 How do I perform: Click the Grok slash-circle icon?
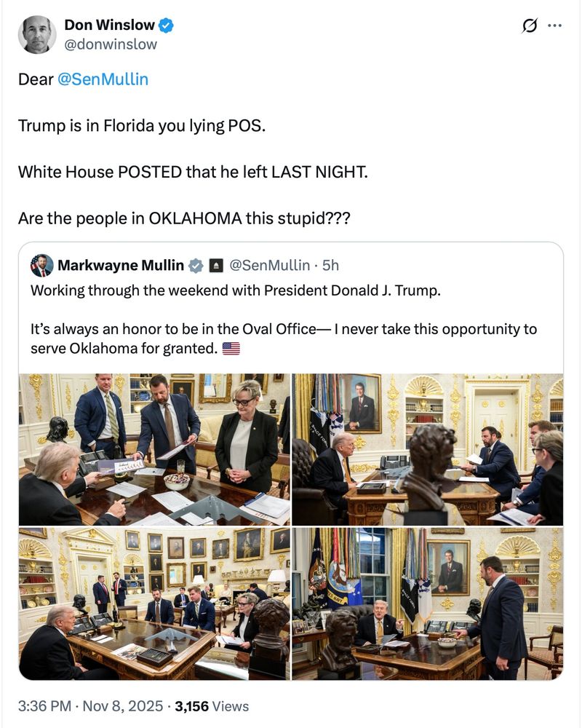coord(530,25)
